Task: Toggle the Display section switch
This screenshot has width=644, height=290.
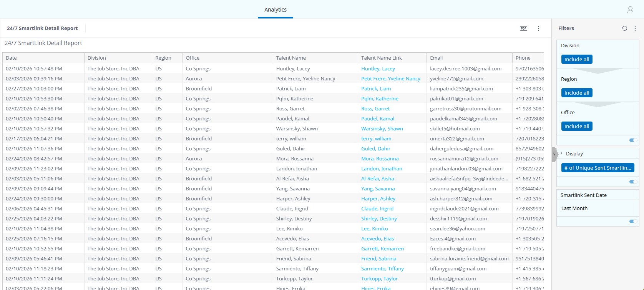Action: [633, 182]
